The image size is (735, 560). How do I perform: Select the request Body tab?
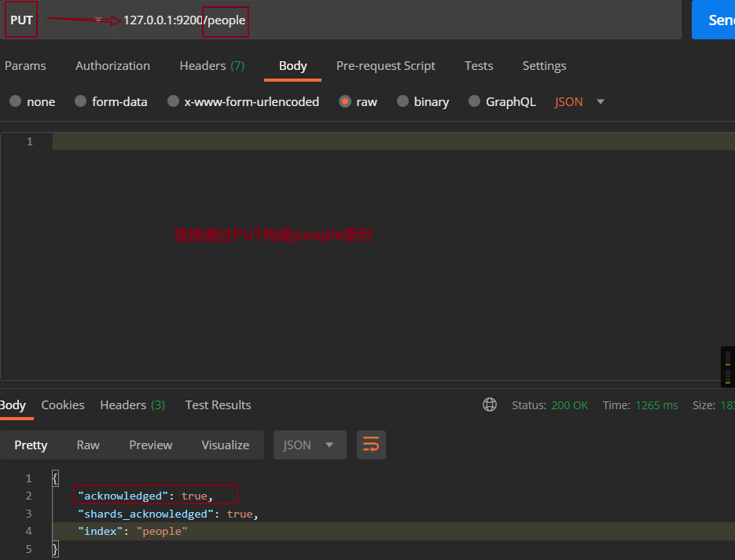click(293, 65)
